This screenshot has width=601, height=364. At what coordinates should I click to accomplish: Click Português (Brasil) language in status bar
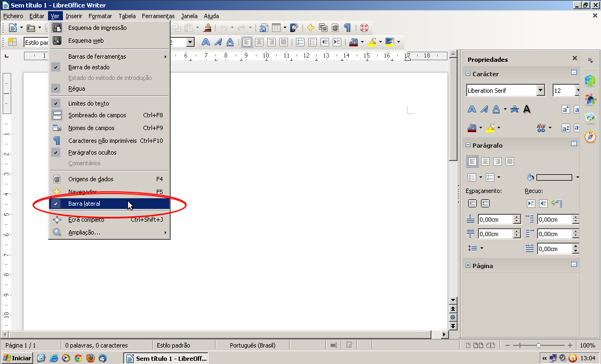pos(252,345)
